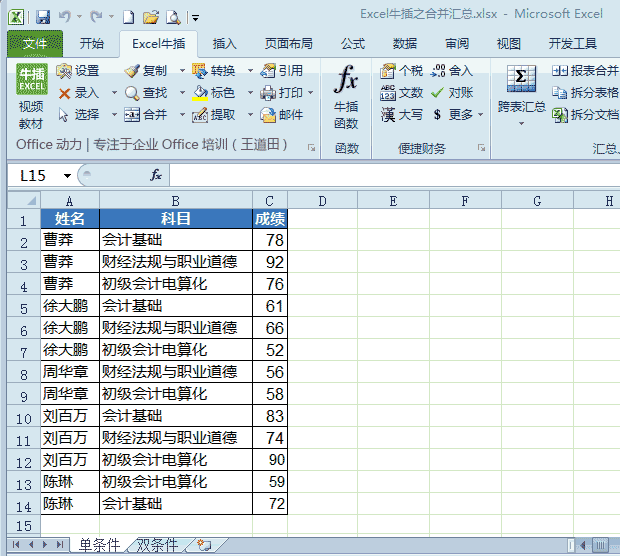Expand the 录入 dropdown arrow

pyautogui.click(x=114, y=93)
